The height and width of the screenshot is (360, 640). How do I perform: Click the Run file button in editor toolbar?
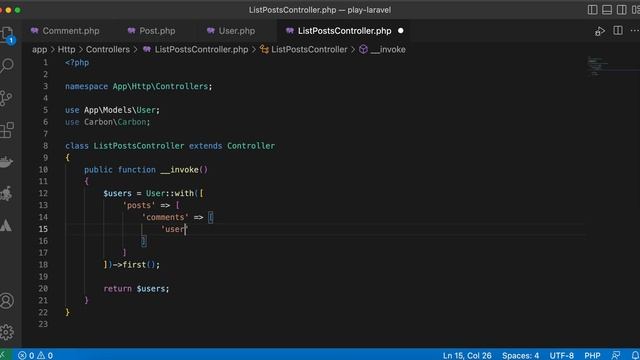tap(600, 31)
